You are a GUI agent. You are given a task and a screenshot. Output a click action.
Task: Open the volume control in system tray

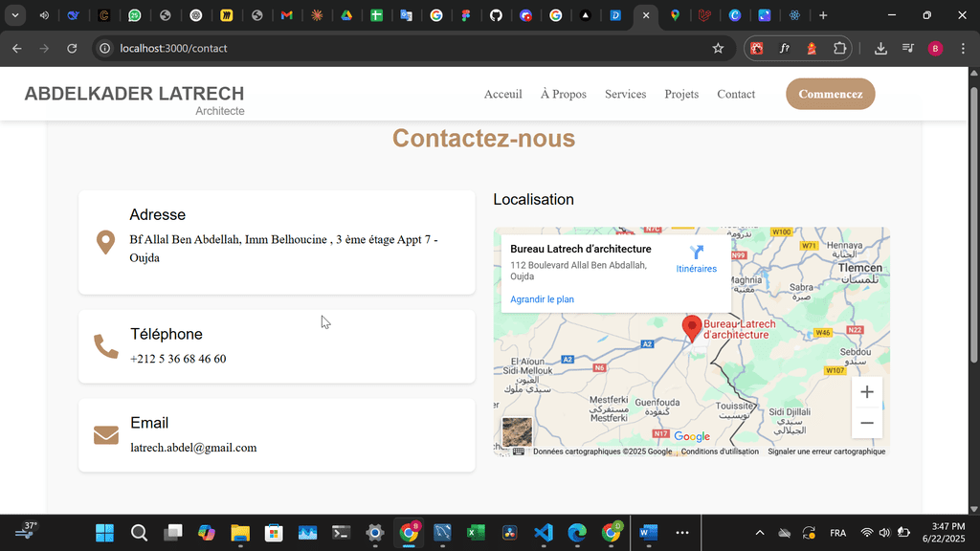[883, 532]
